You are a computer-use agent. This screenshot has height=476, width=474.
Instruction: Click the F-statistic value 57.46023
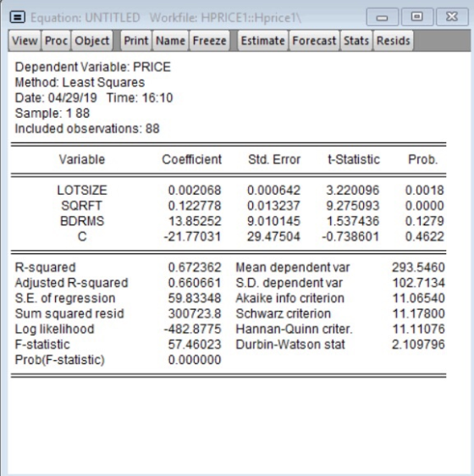[195, 345]
